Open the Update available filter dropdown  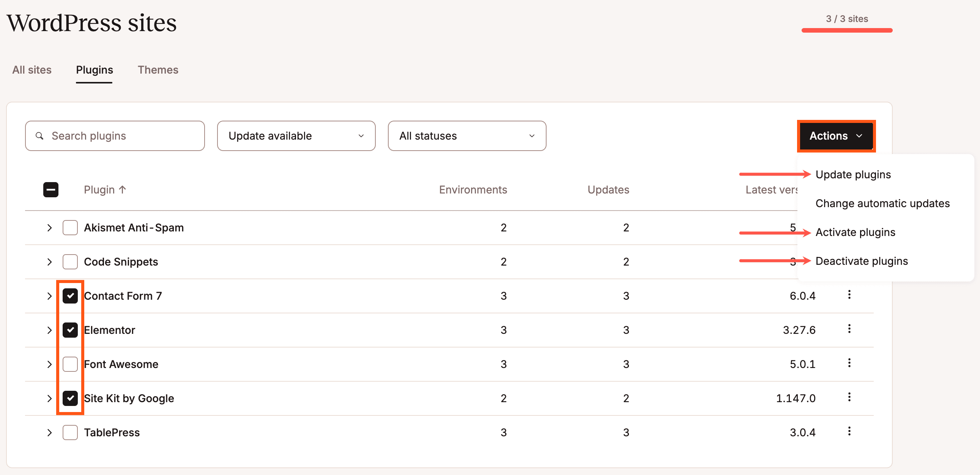click(x=296, y=136)
